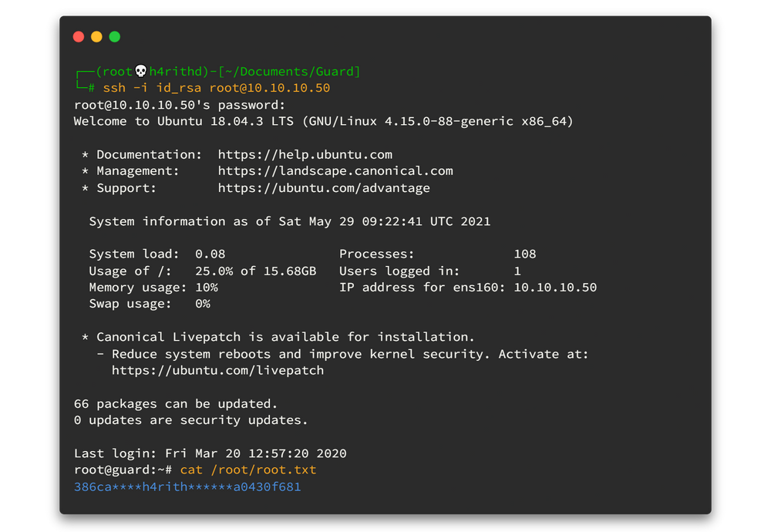Click the password prompt line
The height and width of the screenshot is (532, 771).
(180, 105)
